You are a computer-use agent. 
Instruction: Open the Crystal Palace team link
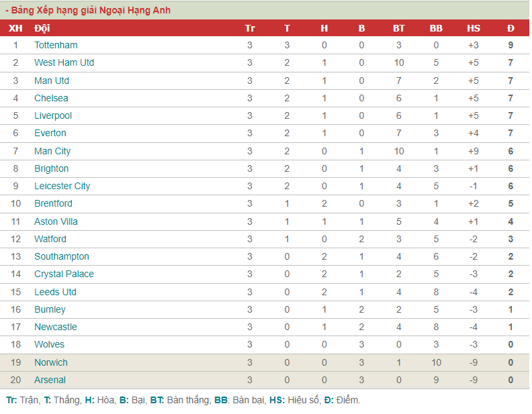click(x=64, y=274)
